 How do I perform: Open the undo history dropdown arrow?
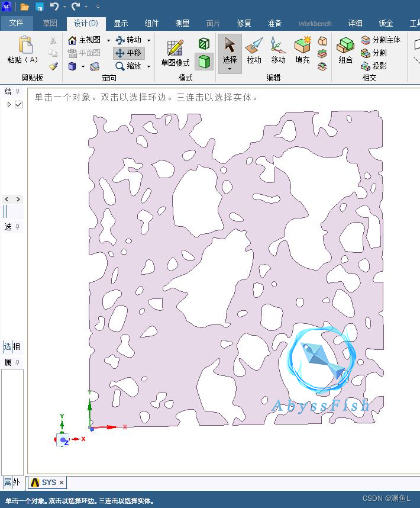click(64, 7)
